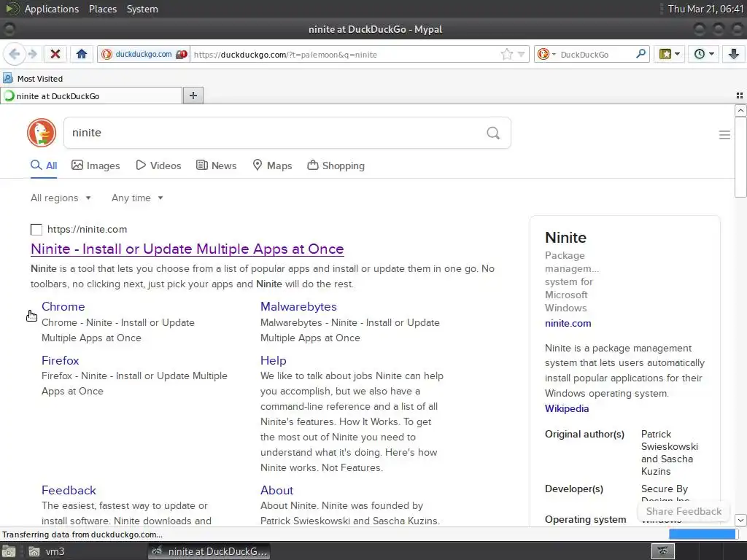
Task: Click the vertical scrollbar thumb
Action: (x=740, y=157)
